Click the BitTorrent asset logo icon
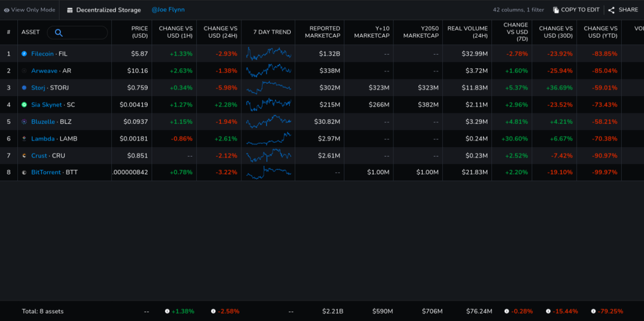644x321 pixels. pyautogui.click(x=24, y=173)
